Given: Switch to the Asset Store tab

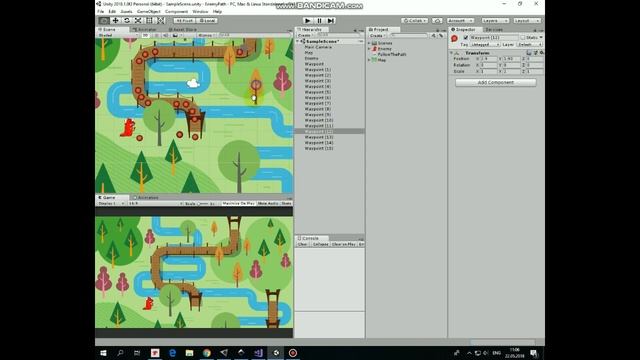Looking at the screenshot, I should pos(183,29).
